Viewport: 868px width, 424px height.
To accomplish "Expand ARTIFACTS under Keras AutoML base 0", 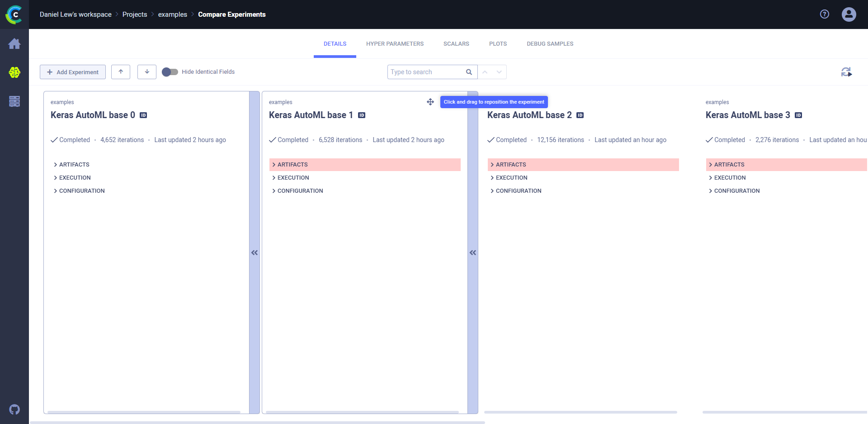I will tap(74, 165).
